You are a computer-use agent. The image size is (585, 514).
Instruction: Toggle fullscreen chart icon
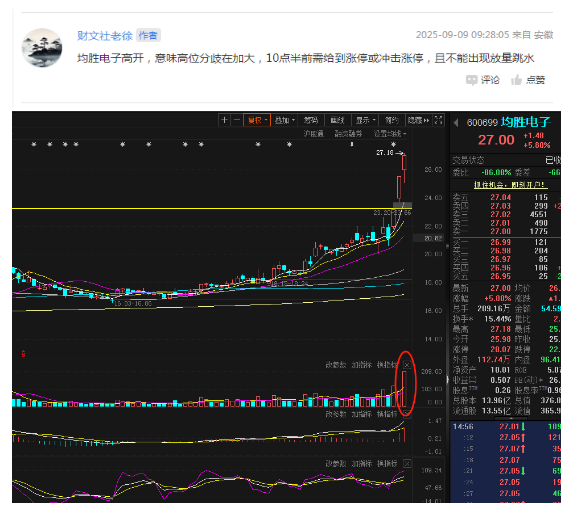(439, 120)
